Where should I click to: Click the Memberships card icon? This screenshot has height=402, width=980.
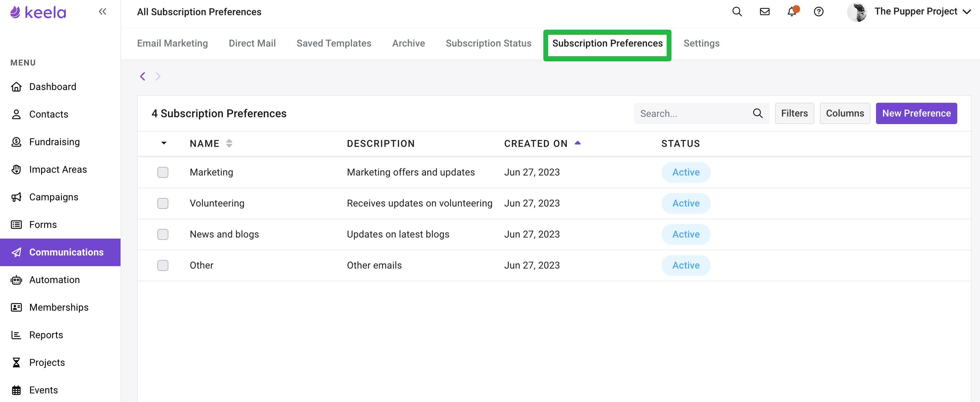click(16, 308)
